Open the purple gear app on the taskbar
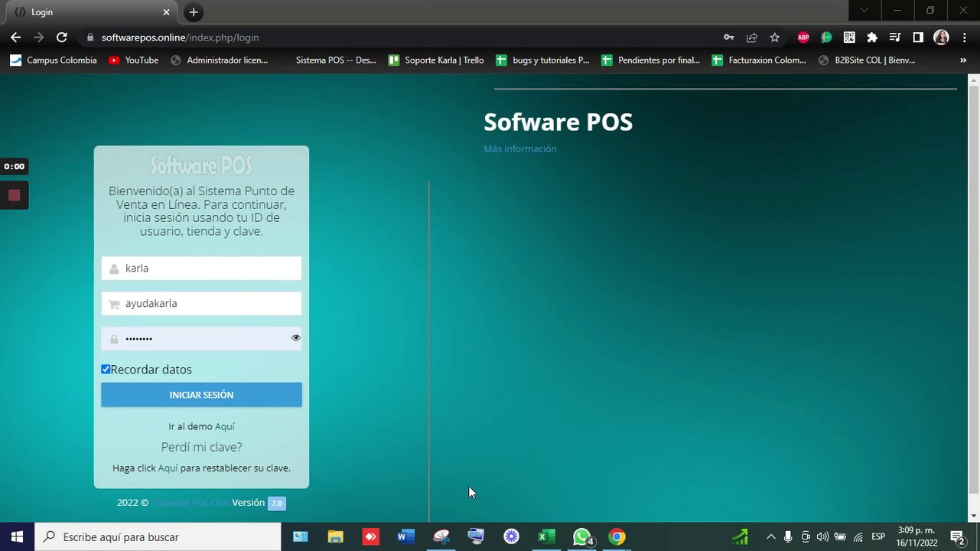 512,537
